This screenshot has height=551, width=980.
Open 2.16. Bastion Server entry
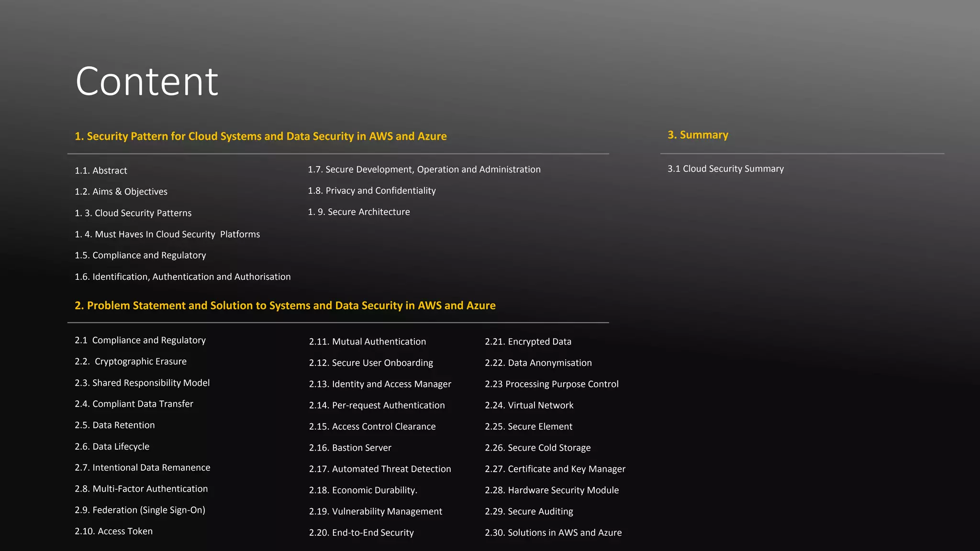point(350,448)
